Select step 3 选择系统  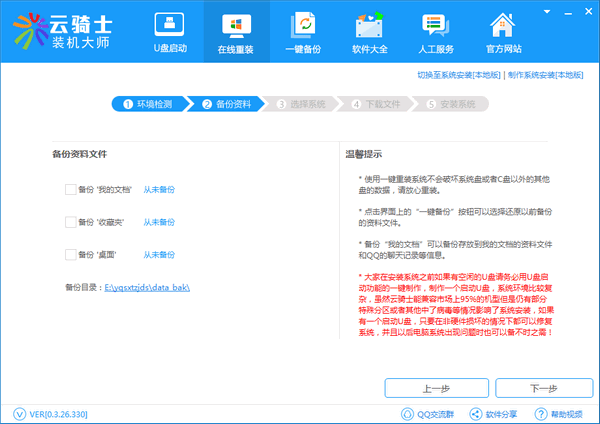tap(301, 103)
